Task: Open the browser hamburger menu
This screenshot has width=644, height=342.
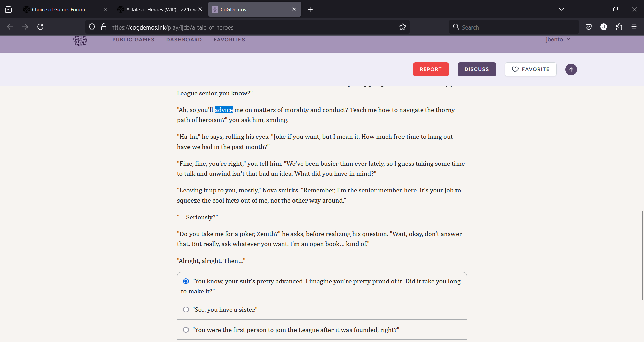Action: tap(634, 27)
